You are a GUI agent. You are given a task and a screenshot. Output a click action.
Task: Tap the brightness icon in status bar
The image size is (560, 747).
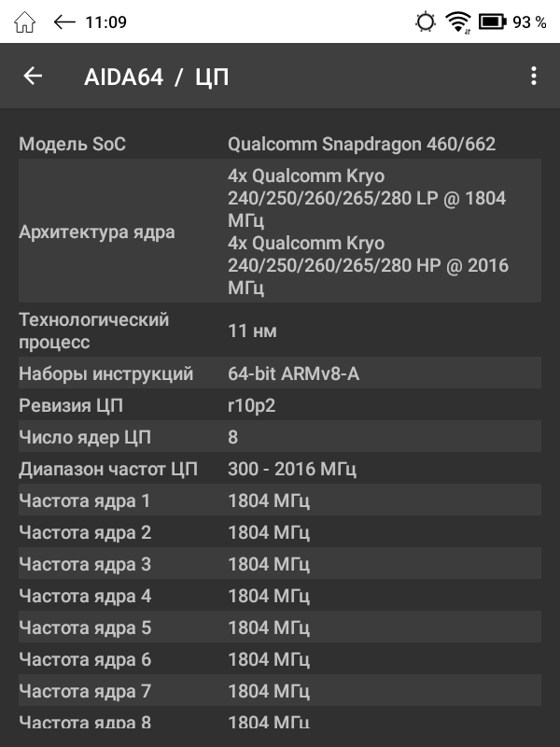tap(426, 21)
